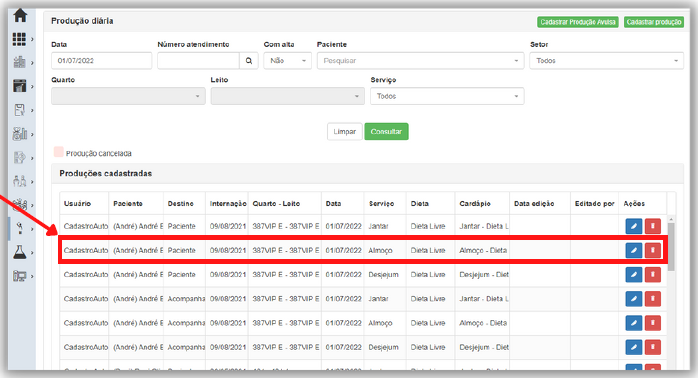Click the Cadastrar Produção Avulsa button
698x378 pixels.
(578, 22)
